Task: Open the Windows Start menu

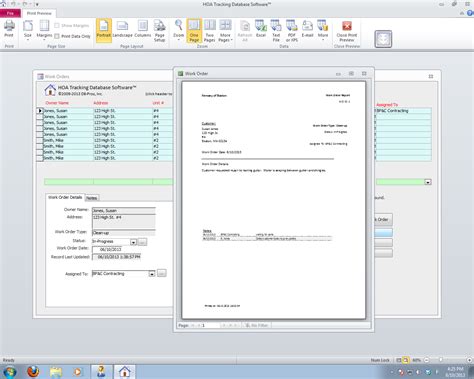Action: click(x=9, y=372)
